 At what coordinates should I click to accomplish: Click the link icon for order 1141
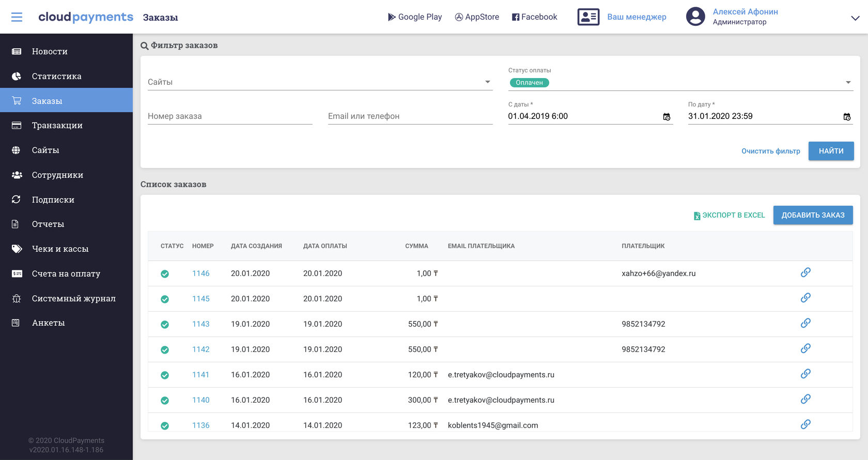point(805,374)
